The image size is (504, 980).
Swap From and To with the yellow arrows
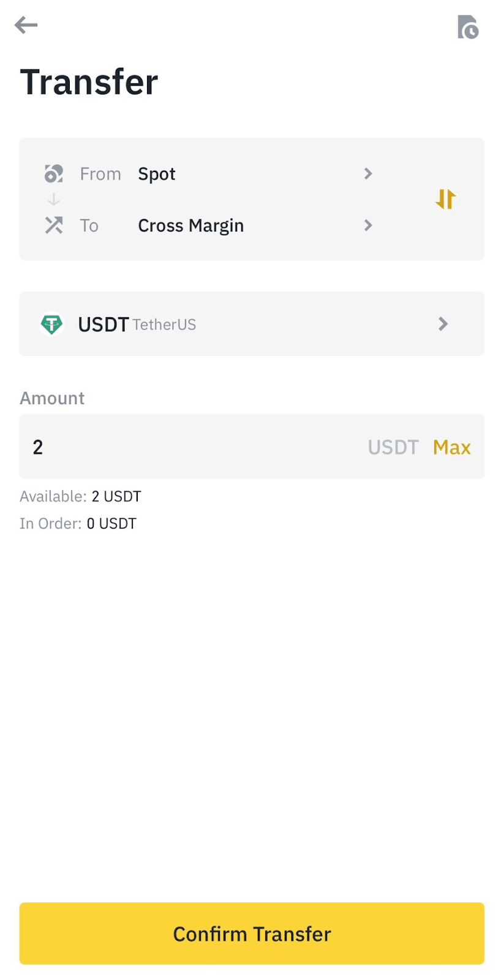click(446, 199)
